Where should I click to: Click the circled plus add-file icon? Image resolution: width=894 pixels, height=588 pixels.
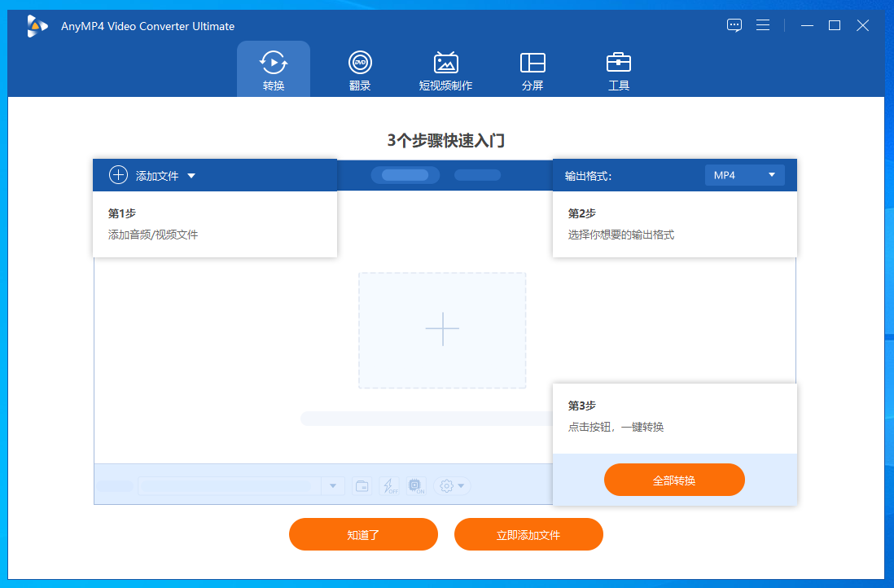pyautogui.click(x=119, y=175)
